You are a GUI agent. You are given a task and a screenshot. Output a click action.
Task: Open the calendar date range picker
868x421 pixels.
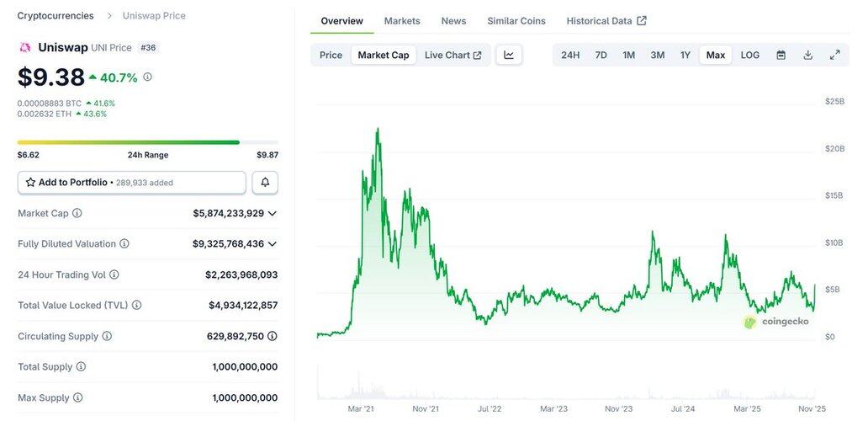click(781, 55)
